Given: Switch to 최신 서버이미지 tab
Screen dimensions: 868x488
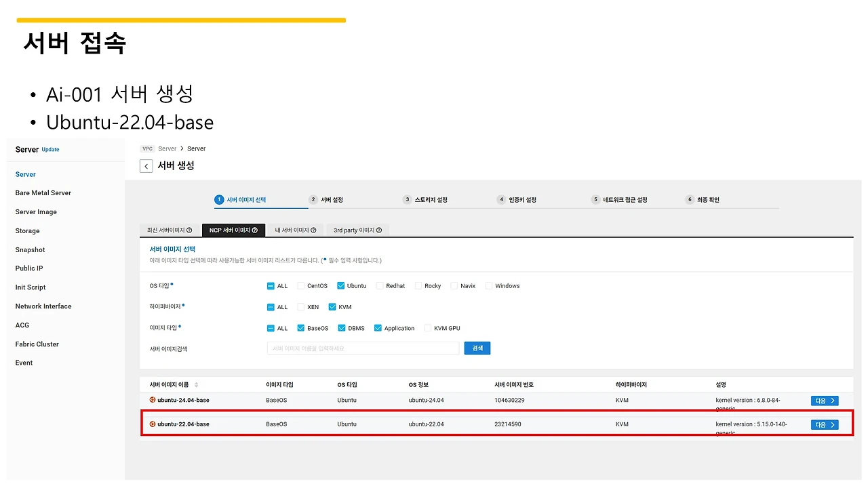Looking at the screenshot, I should point(170,230).
